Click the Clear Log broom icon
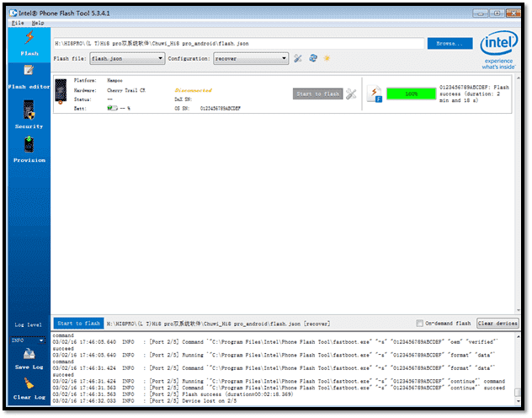This screenshot has height=418, width=532. click(29, 384)
